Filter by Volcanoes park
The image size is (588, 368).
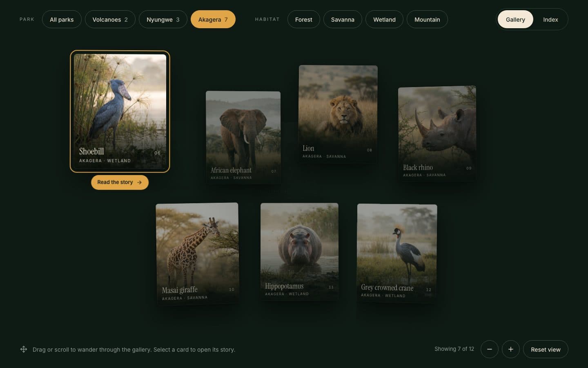coord(110,19)
